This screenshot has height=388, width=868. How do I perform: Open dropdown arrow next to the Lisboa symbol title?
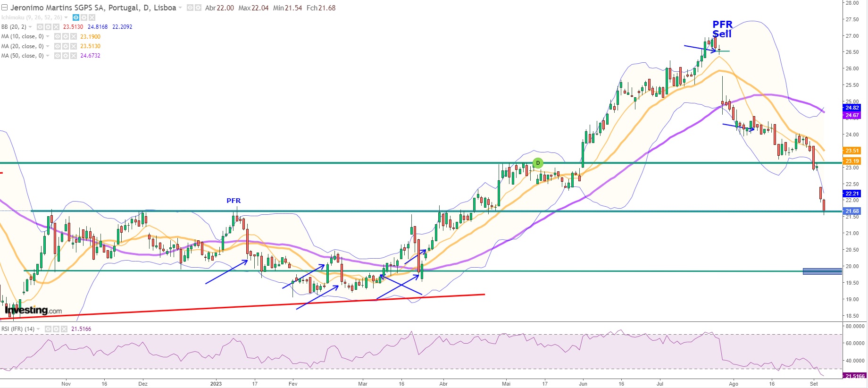180,8
